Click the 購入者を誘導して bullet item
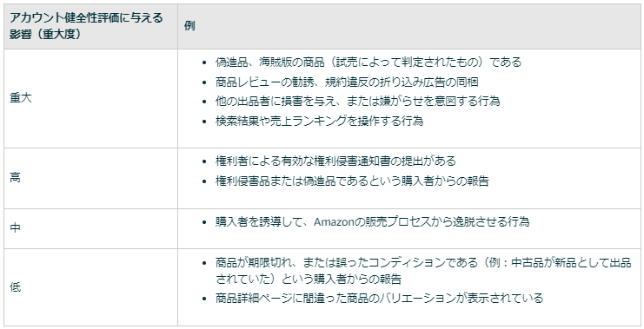 372,222
